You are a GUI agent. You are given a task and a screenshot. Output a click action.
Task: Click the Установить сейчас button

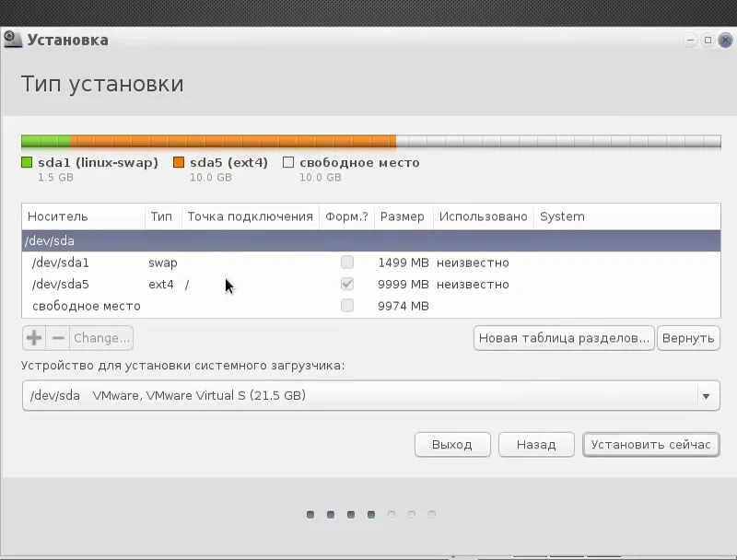click(651, 445)
